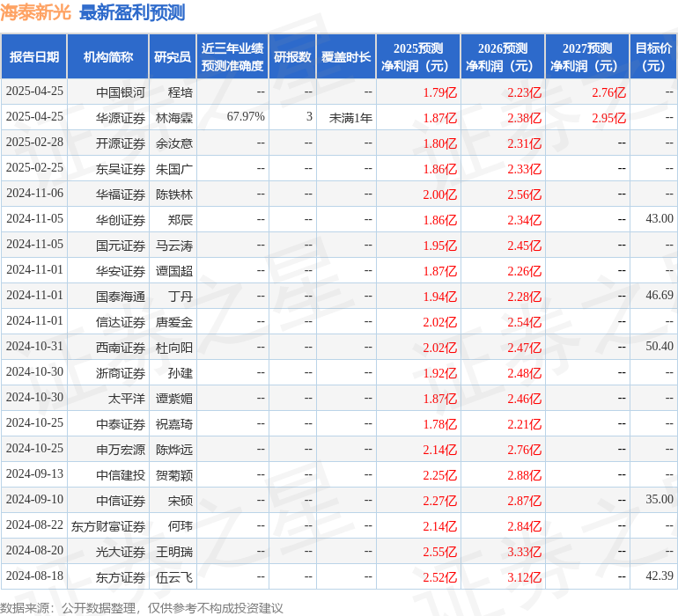Click the 近三年业绩预测准确度 column header
This screenshot has height=616, width=678.
tap(232, 56)
